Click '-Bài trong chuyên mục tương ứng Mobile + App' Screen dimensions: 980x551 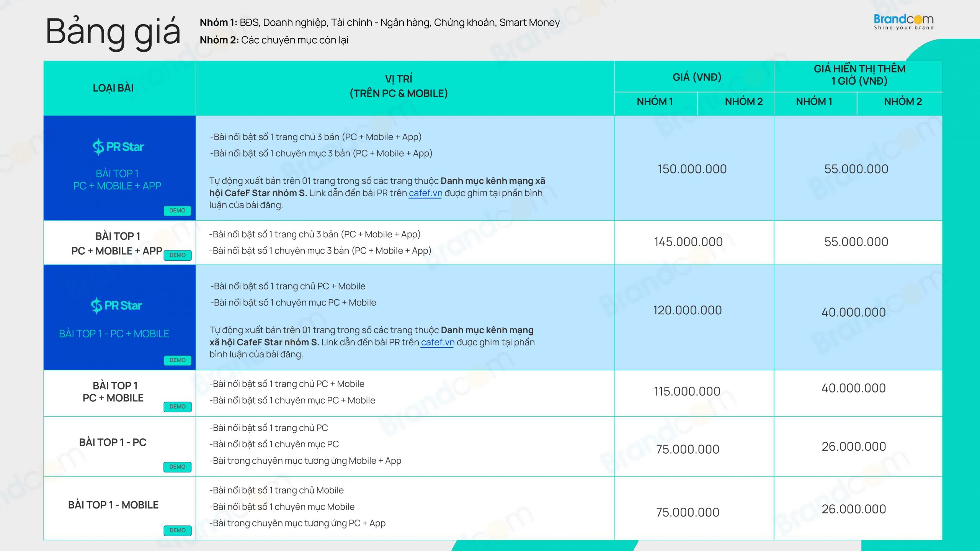coord(305,461)
